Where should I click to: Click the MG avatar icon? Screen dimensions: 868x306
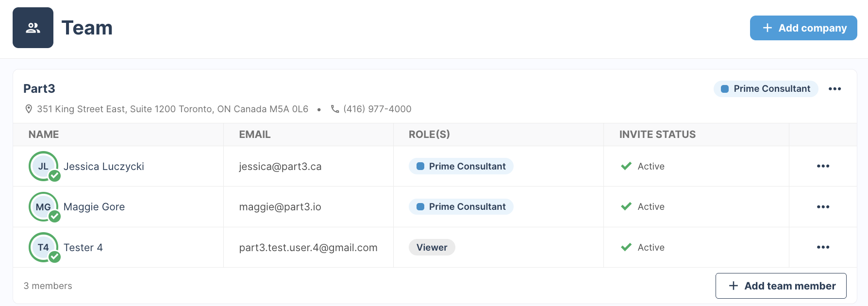pyautogui.click(x=44, y=207)
